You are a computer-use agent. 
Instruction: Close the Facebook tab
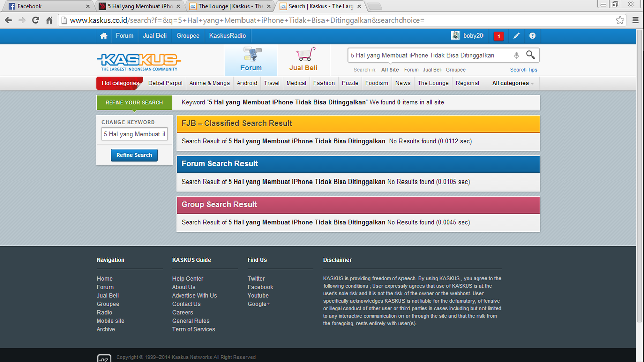[x=88, y=6]
